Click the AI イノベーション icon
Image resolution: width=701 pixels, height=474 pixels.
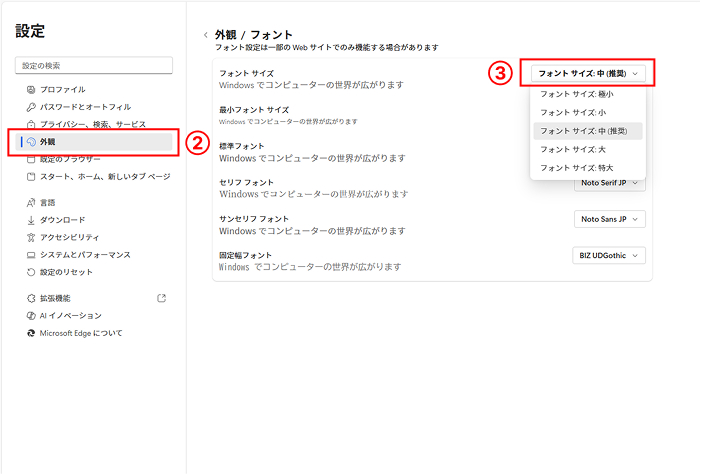31,316
